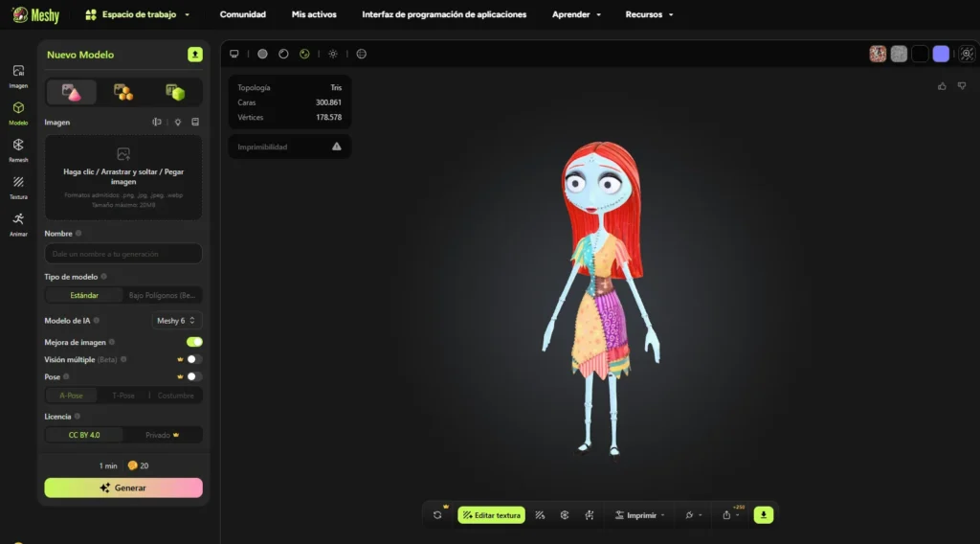The height and width of the screenshot is (544, 980).
Task: Click the globe icon in viewport toolbar
Action: (362, 54)
